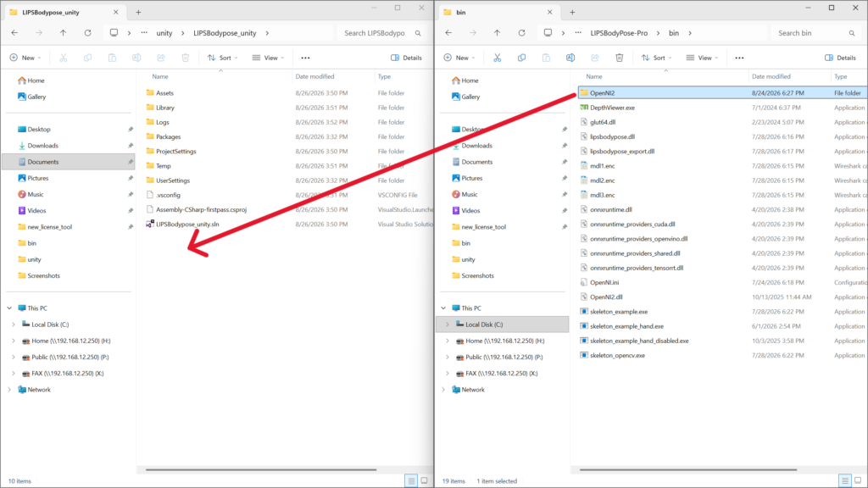Click Cut icon in bin window toolbar
868x488 pixels.
pos(497,58)
